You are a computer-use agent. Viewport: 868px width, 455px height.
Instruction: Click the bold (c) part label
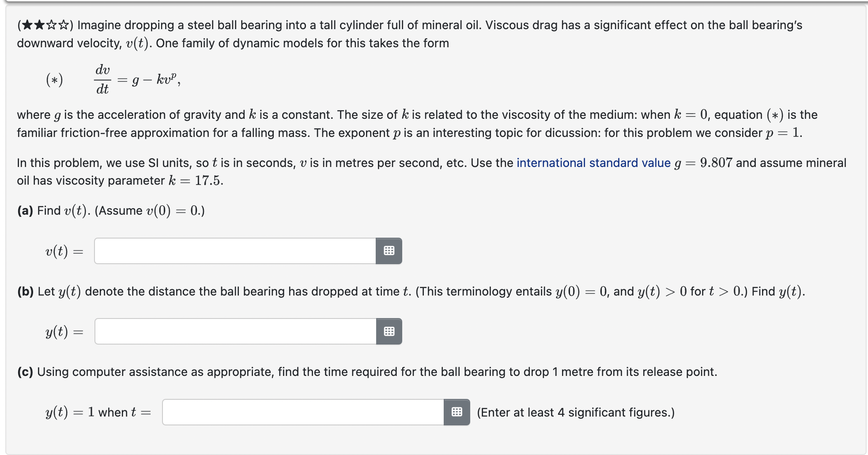[25, 372]
